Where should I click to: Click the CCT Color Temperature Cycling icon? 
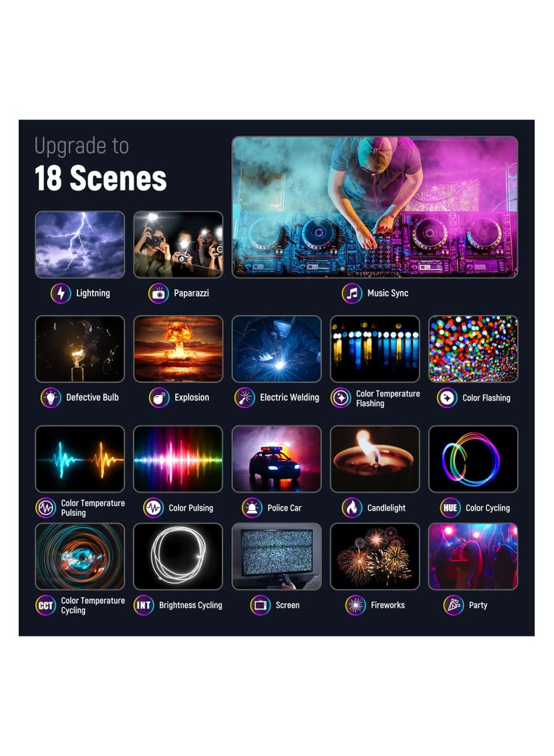coord(46,605)
